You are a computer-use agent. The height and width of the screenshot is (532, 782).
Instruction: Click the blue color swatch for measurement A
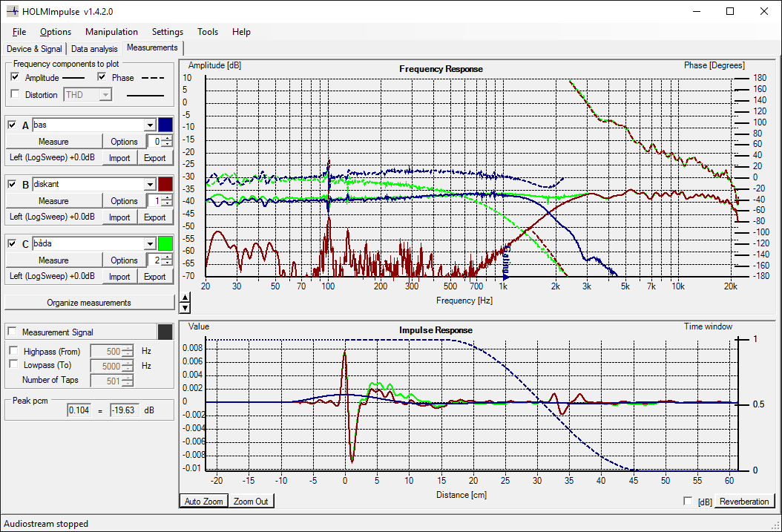(165, 125)
